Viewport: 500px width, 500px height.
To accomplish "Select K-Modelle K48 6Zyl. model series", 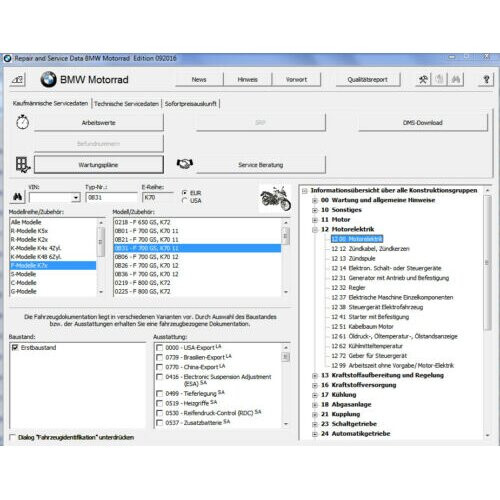I will click(x=53, y=257).
